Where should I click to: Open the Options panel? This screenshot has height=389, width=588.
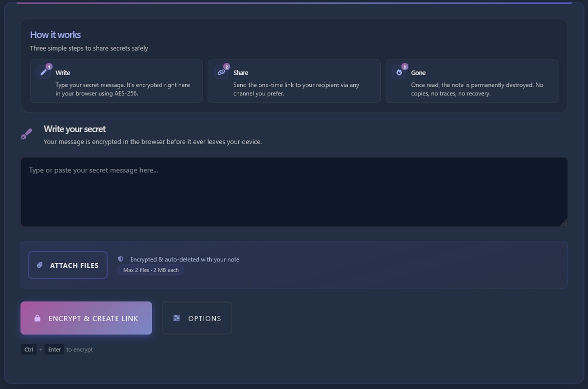197,318
